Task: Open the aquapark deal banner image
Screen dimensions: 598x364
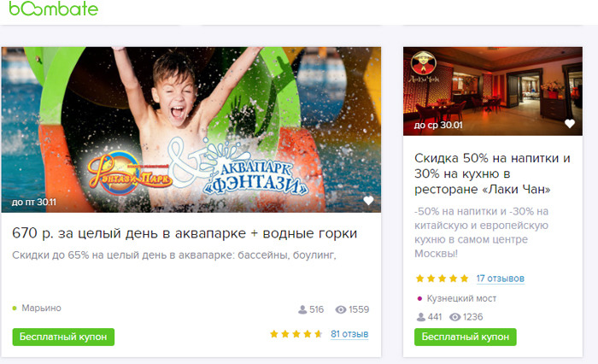Action: (x=191, y=130)
